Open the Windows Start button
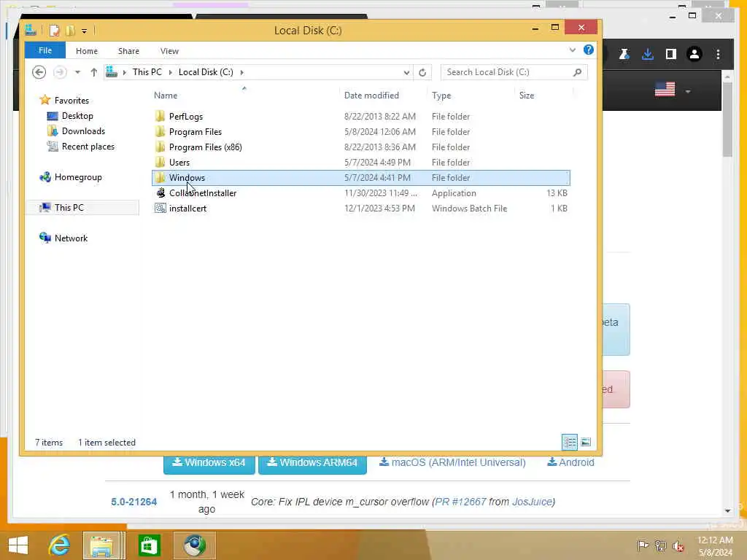Viewport: 747px width, 560px height. [x=18, y=545]
